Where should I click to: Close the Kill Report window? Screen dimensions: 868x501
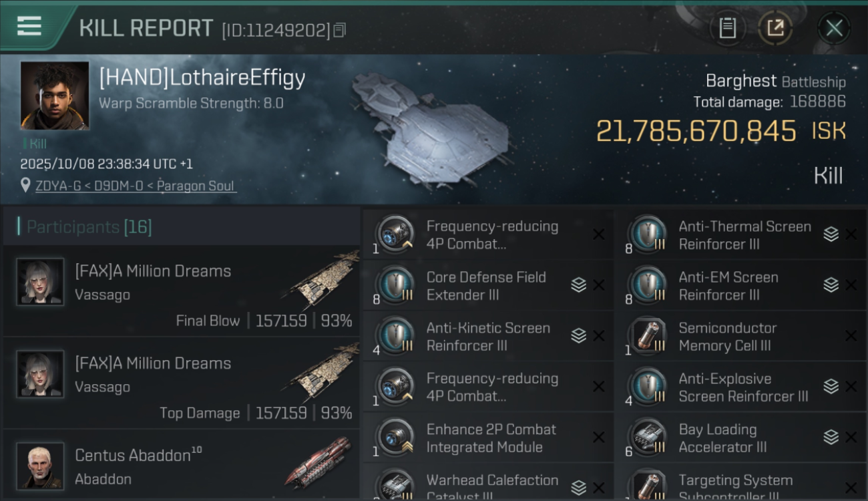(x=834, y=28)
